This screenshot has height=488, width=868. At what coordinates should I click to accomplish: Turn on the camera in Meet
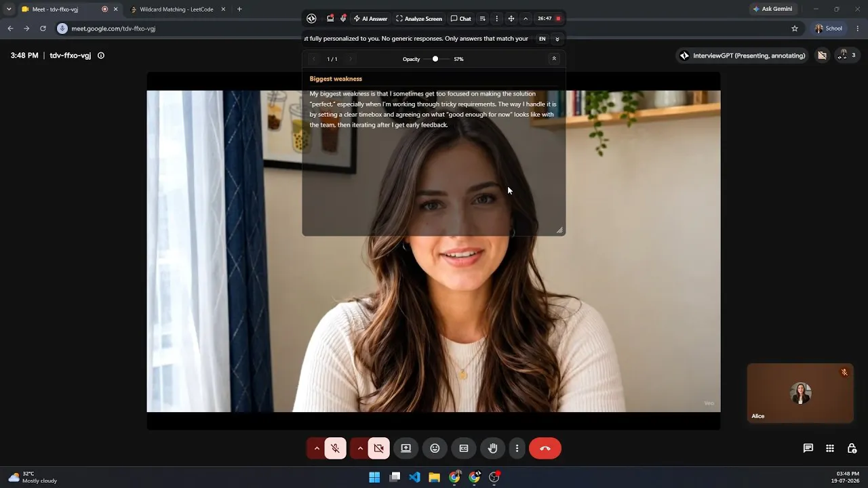coord(378,448)
